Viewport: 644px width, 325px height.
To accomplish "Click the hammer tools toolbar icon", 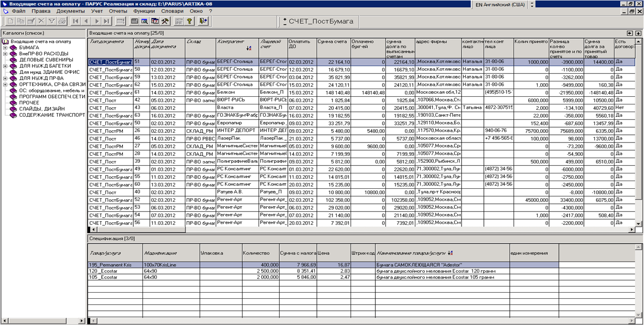I will 165,21.
